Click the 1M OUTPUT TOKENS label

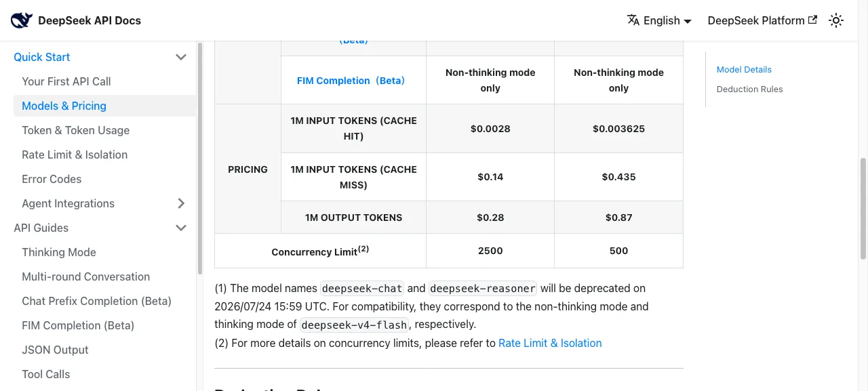[x=353, y=218]
